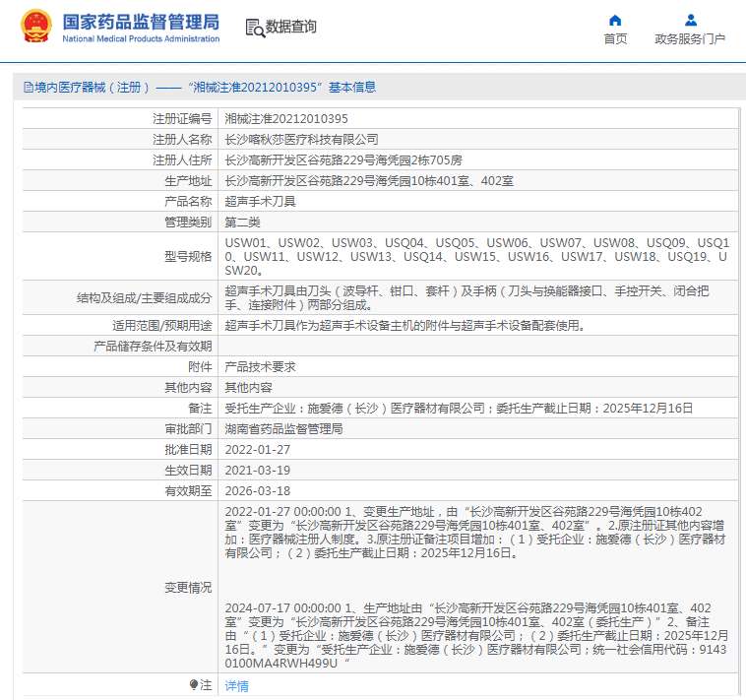Click the 注册人住所 label
This screenshot has height=700, width=746.
click(x=182, y=159)
